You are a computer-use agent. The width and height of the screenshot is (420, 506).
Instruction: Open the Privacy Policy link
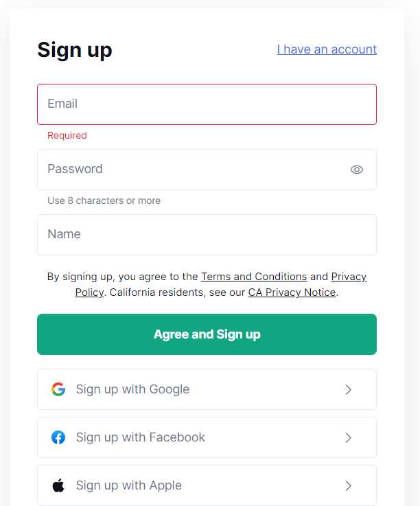pos(349,277)
